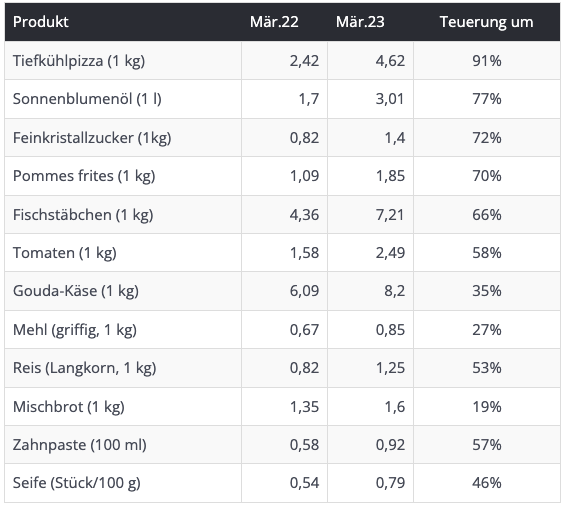
Task: Select the Mär.23 column header
Action: [360, 22]
